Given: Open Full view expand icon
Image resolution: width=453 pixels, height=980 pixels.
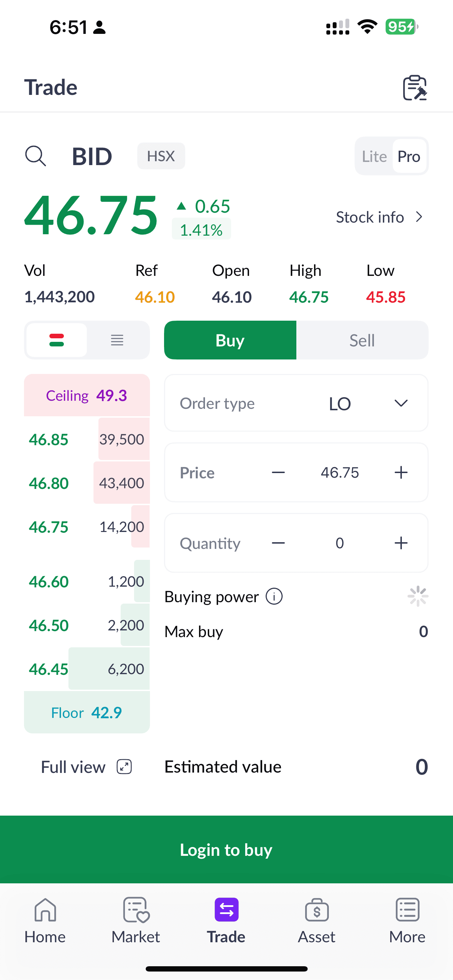Looking at the screenshot, I should pos(124,767).
